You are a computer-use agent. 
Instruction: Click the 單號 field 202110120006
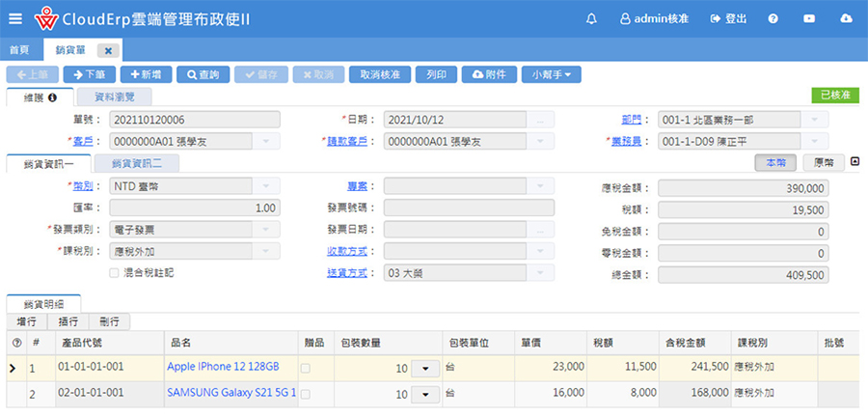tap(195, 120)
